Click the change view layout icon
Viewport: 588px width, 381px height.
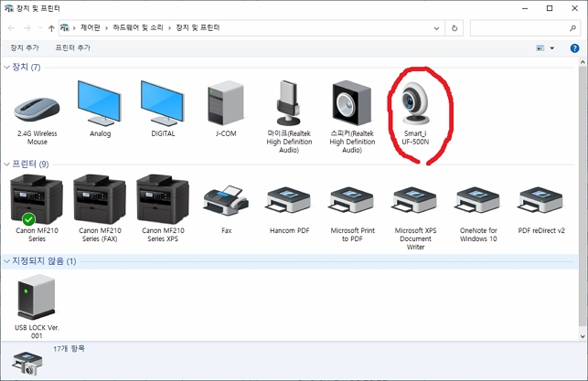[540, 48]
